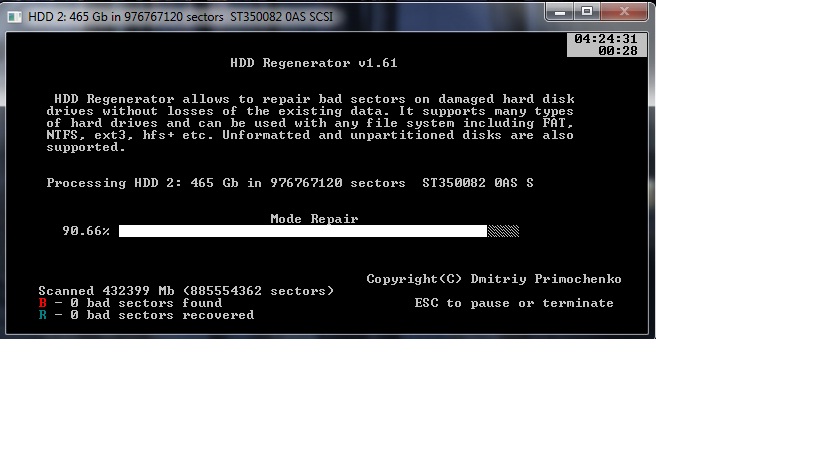Click the red 'B' bad sectors marker
Screen dimensions: 819x460
coord(43,303)
